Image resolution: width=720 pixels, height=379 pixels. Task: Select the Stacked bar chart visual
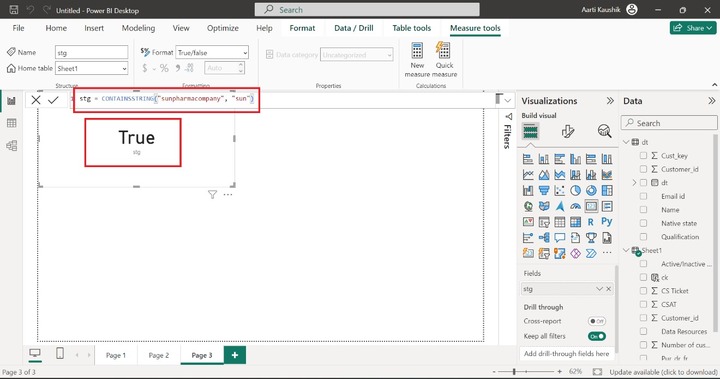[x=528, y=159]
